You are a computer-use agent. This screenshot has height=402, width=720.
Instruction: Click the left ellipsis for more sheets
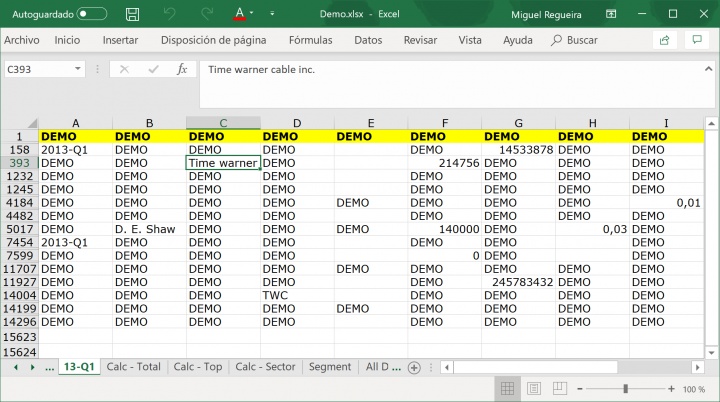50,367
